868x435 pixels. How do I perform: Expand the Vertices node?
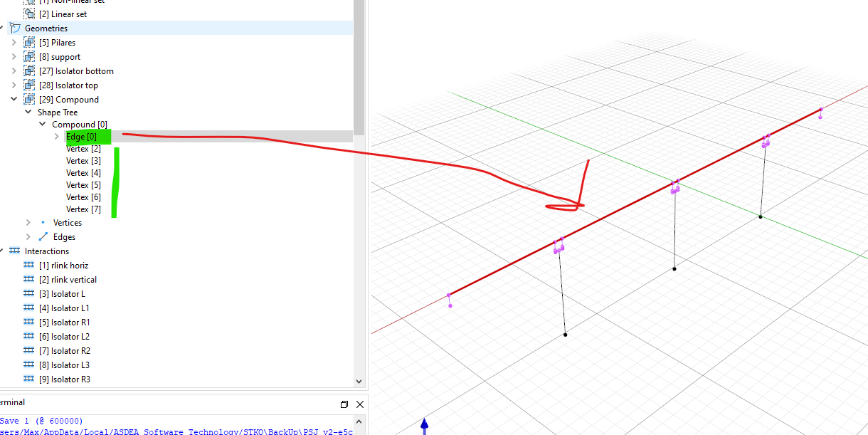(x=28, y=223)
